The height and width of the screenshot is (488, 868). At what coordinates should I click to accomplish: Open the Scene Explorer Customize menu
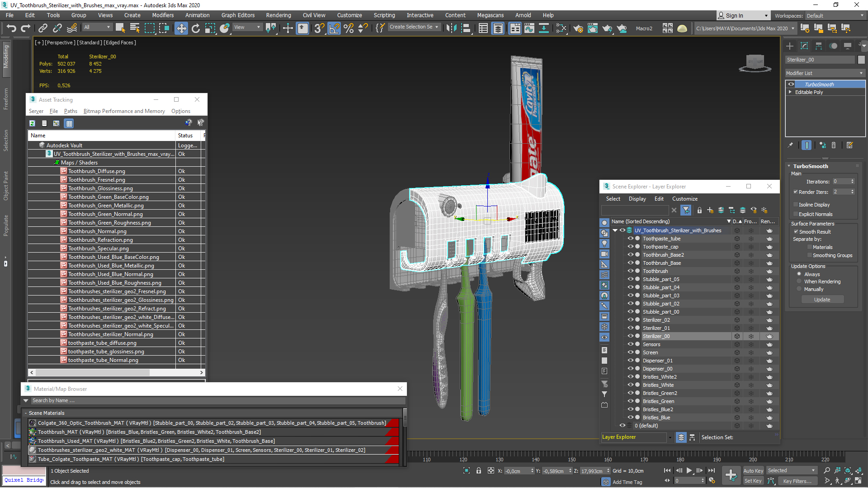[x=684, y=199]
